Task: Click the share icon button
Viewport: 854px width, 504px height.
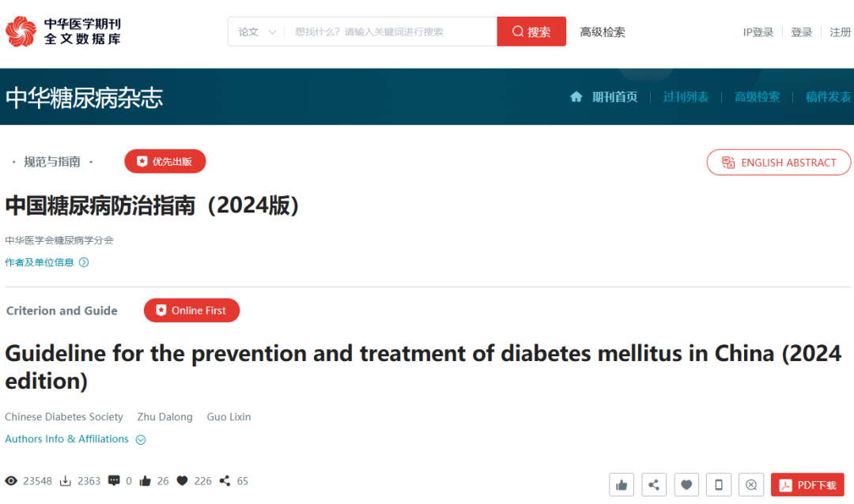Action: click(654, 484)
